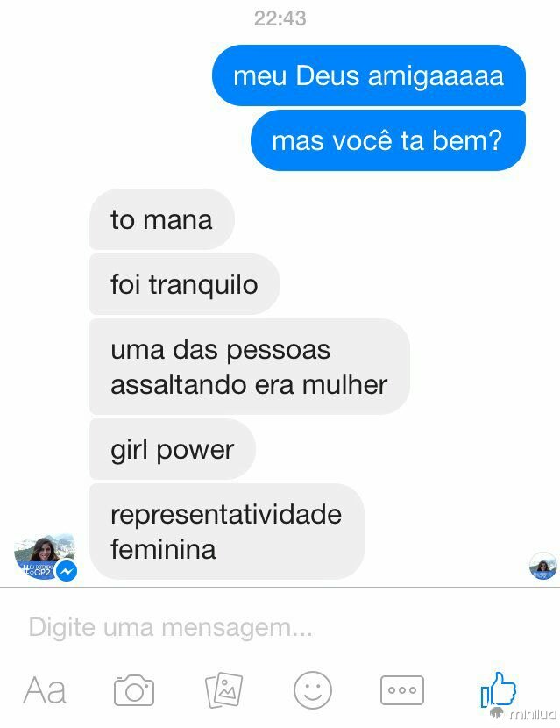
Task: Tap the 'mas você ta bem?' bubble
Action: pos(388,140)
